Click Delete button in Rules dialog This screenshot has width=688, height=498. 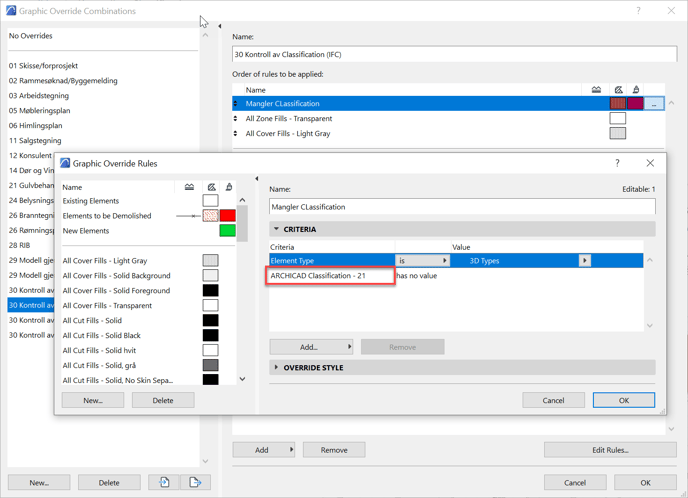163,400
